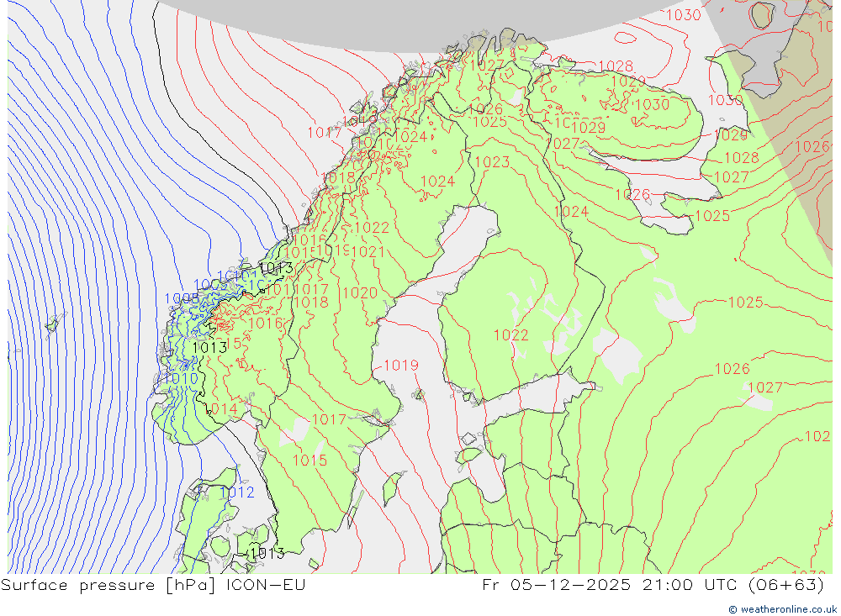Click the 'Fr 05-12-2025 21:00 UTC (06+63)' timestamp
841x616 pixels.
coord(653,585)
